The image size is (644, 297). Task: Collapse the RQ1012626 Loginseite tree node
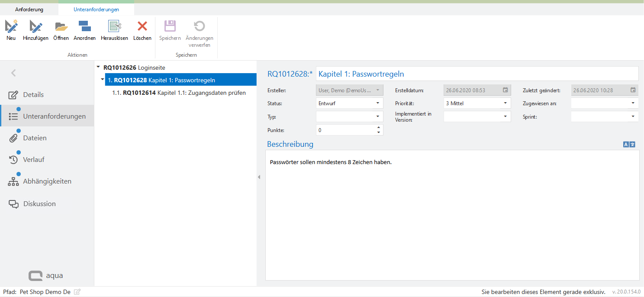(x=98, y=67)
